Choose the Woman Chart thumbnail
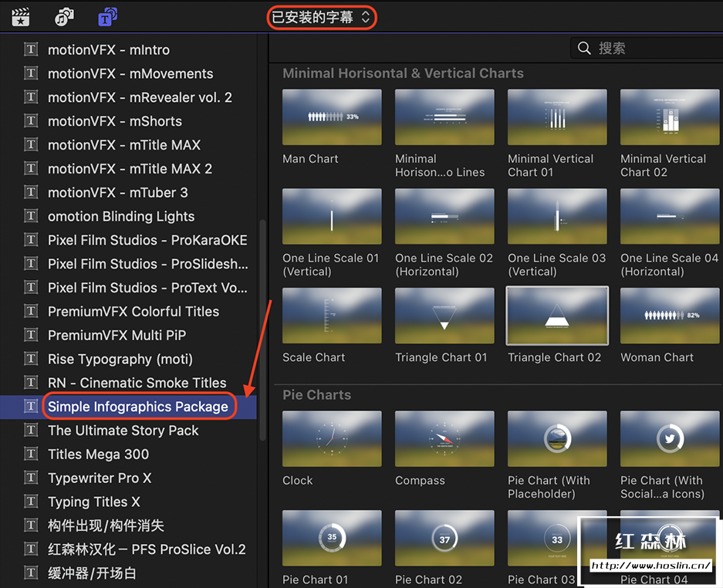This screenshot has height=588, width=723. pos(670,316)
